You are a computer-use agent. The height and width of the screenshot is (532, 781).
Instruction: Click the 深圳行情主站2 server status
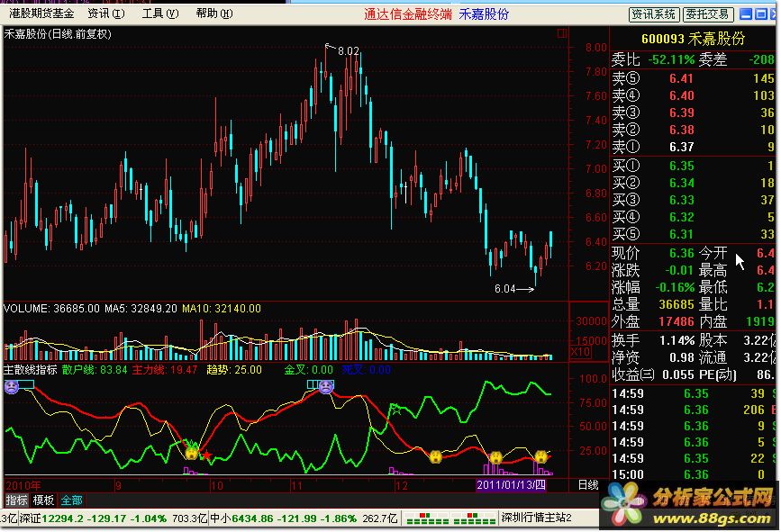coord(537,518)
